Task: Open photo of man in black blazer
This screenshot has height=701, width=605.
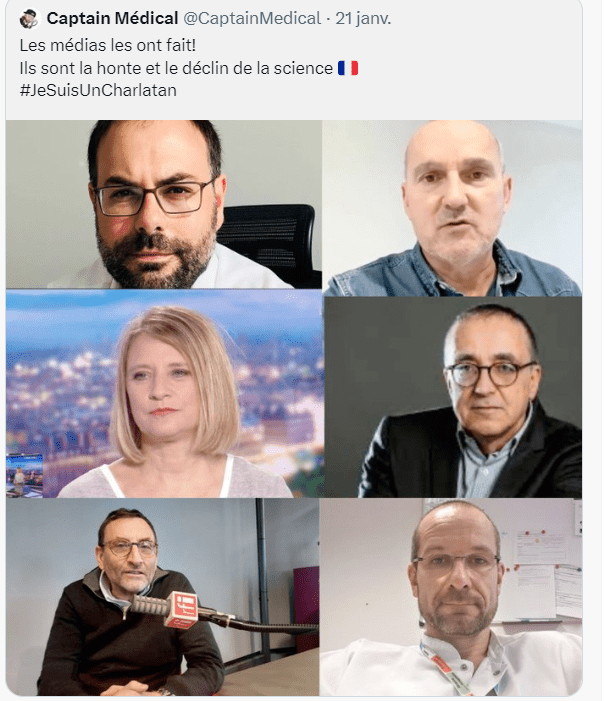Action: [453, 397]
